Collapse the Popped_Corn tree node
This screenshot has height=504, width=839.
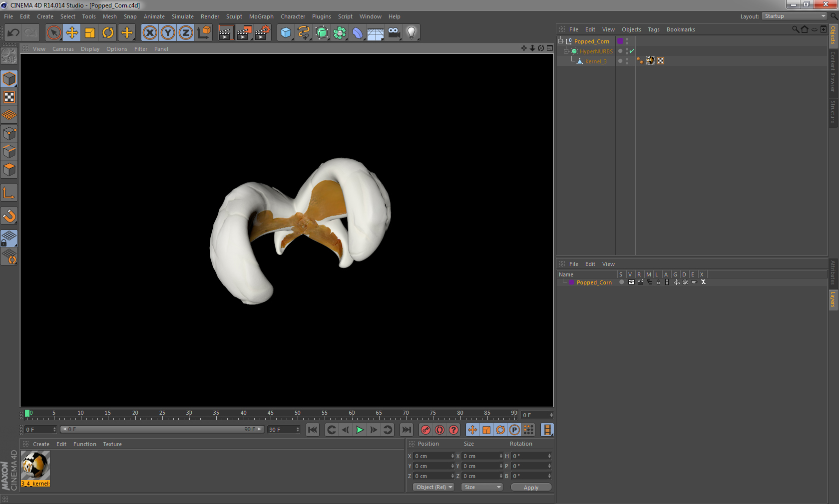click(x=561, y=41)
